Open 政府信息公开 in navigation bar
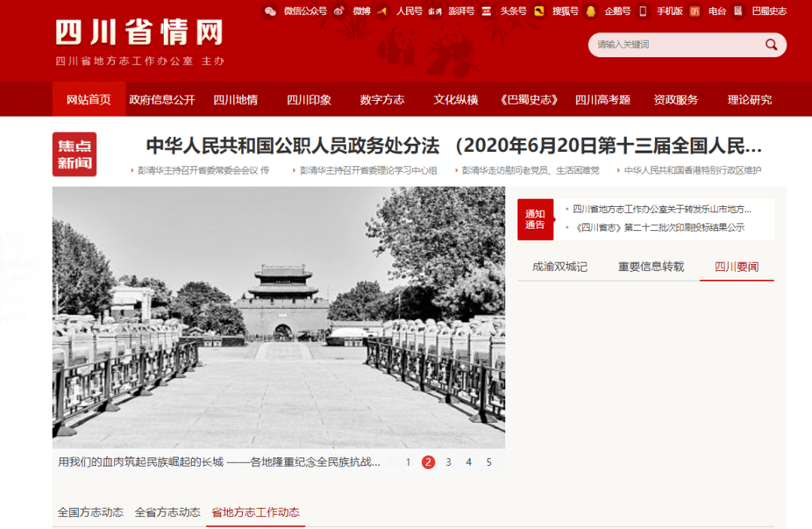The width and height of the screenshot is (812, 529). tap(162, 99)
